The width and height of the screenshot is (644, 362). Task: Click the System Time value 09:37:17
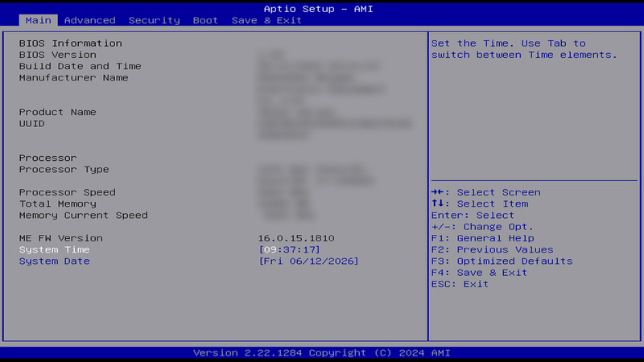click(x=289, y=249)
